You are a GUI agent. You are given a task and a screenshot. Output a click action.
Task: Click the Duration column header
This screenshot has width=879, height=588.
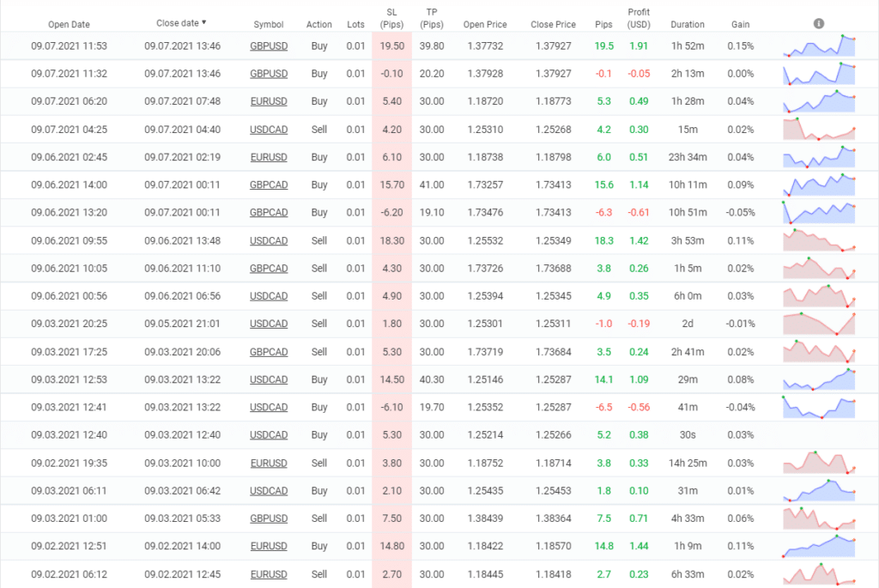click(687, 25)
